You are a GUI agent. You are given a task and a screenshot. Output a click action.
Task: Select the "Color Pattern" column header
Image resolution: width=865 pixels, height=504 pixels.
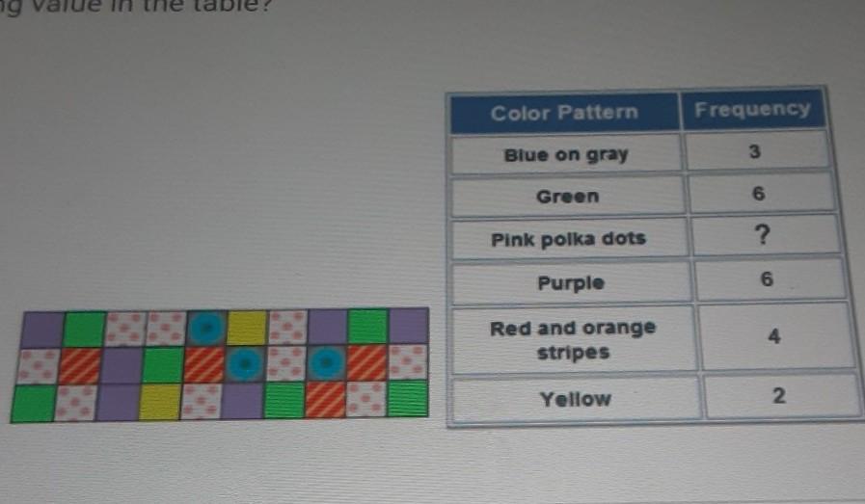564,113
